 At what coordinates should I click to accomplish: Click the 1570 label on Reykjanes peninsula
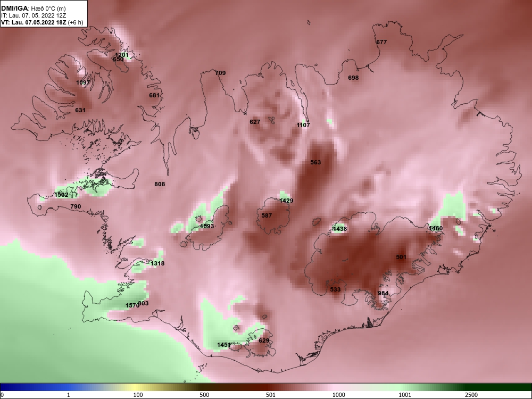point(131,305)
